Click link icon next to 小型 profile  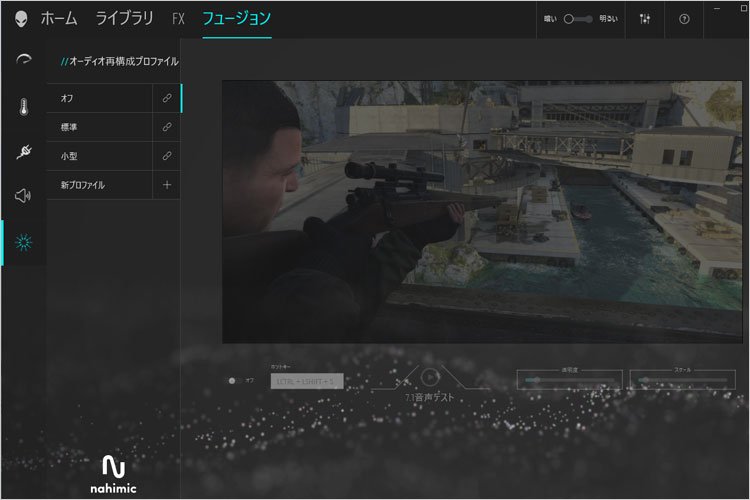click(166, 156)
